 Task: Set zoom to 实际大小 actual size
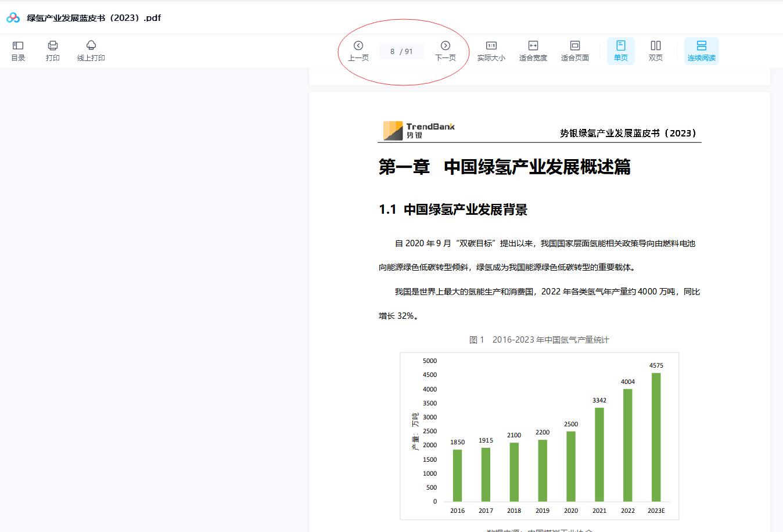[491, 51]
